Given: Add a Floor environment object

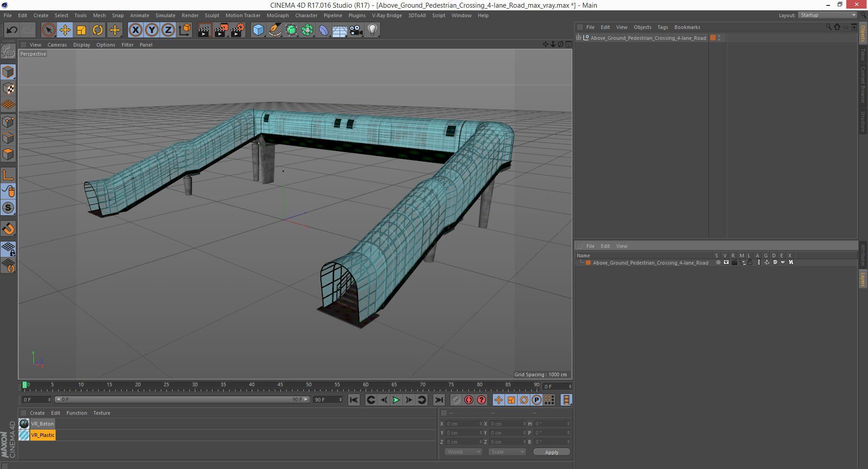Looking at the screenshot, I should coord(340,30).
